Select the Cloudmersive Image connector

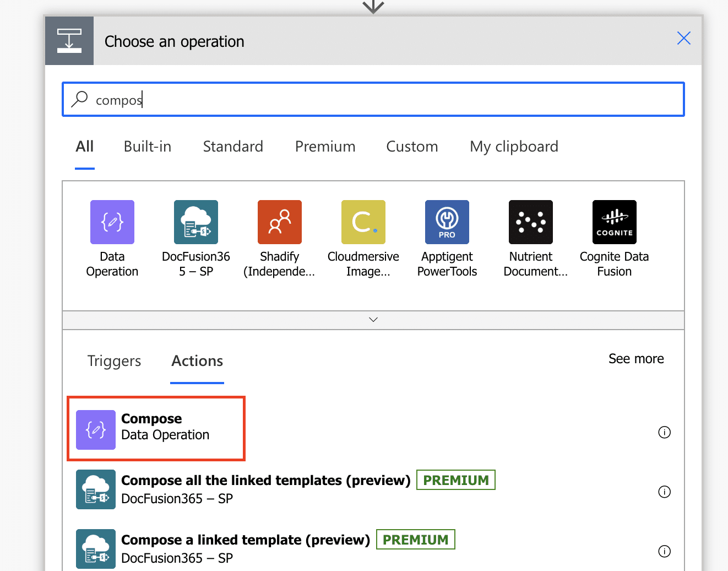click(x=363, y=222)
